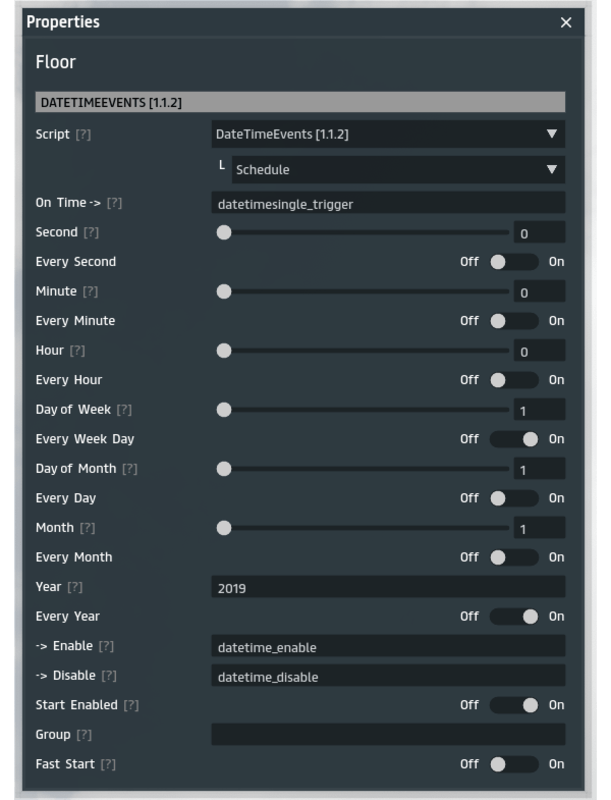The image size is (611, 800).
Task: Show help for Day of Week
Action: click(x=125, y=410)
